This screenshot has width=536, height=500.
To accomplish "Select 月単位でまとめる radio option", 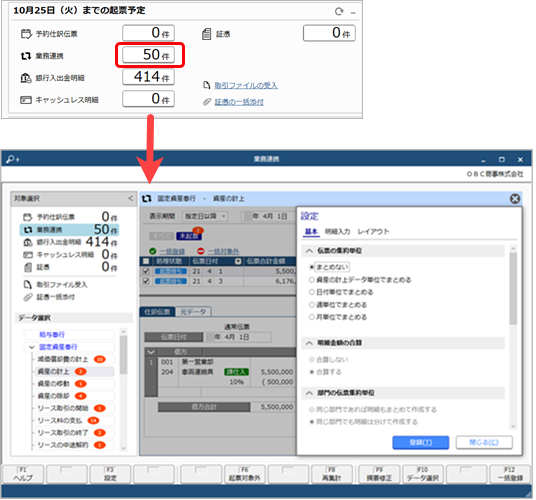I will pyautogui.click(x=311, y=317).
